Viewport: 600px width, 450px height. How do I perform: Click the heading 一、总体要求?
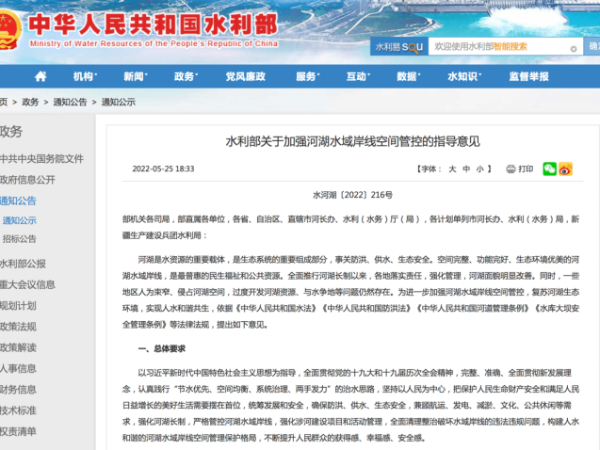click(x=161, y=349)
